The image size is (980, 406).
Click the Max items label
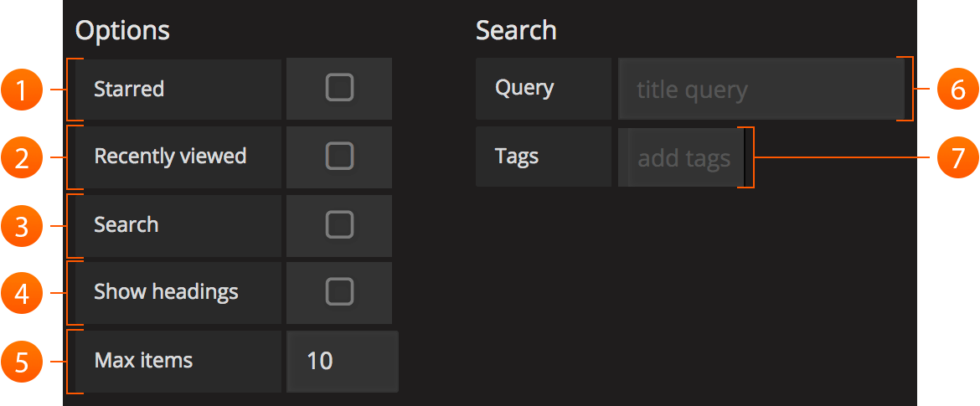tap(143, 361)
